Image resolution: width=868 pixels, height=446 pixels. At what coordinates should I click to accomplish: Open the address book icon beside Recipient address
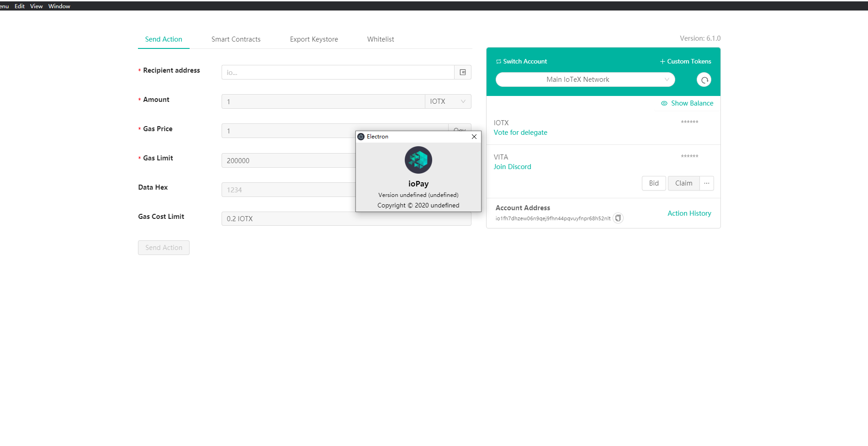(463, 72)
